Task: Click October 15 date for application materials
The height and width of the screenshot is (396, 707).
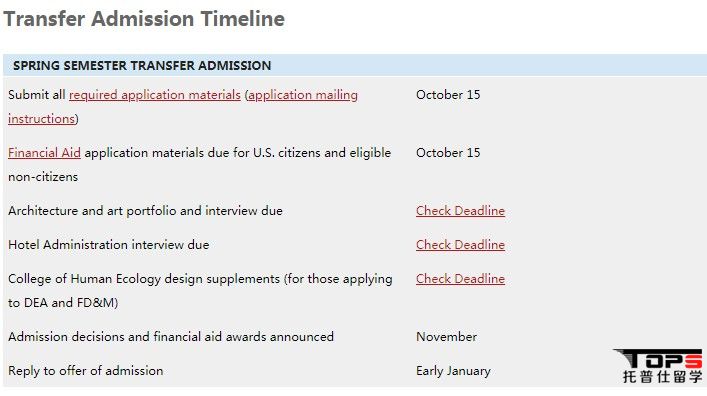Action: [x=448, y=95]
